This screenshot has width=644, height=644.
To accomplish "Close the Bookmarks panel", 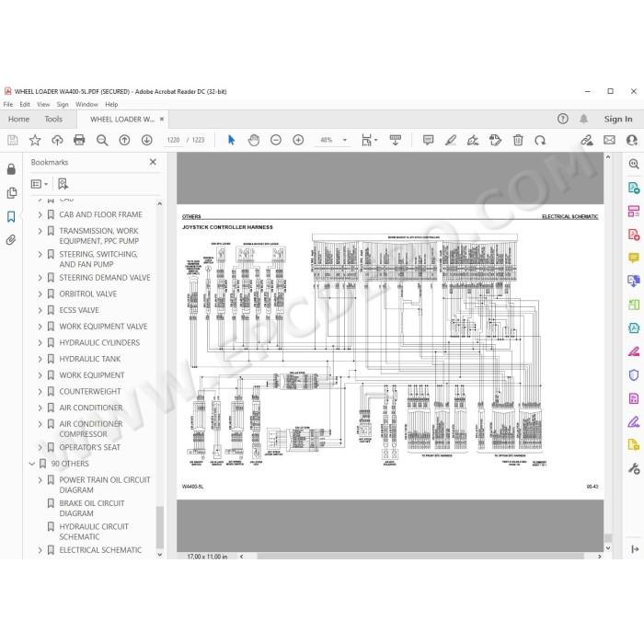I will tap(153, 162).
